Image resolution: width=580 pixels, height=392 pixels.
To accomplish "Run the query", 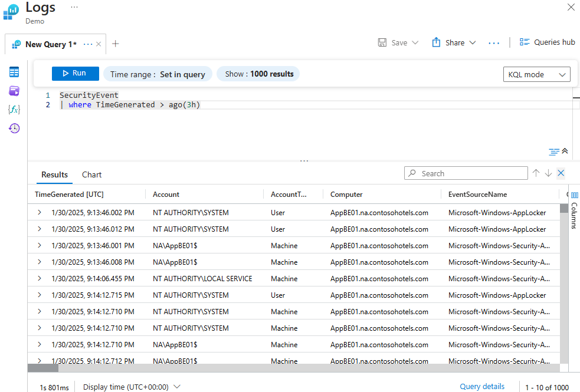I will 76,73.
